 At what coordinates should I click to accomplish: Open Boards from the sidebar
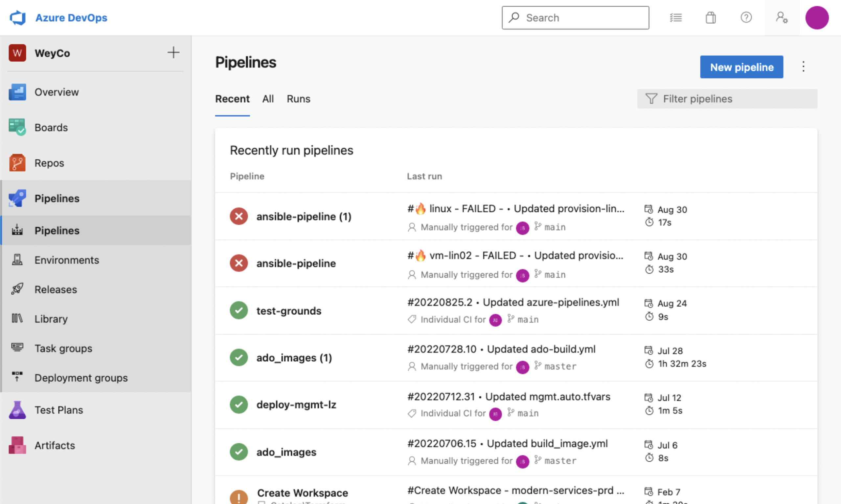[51, 127]
